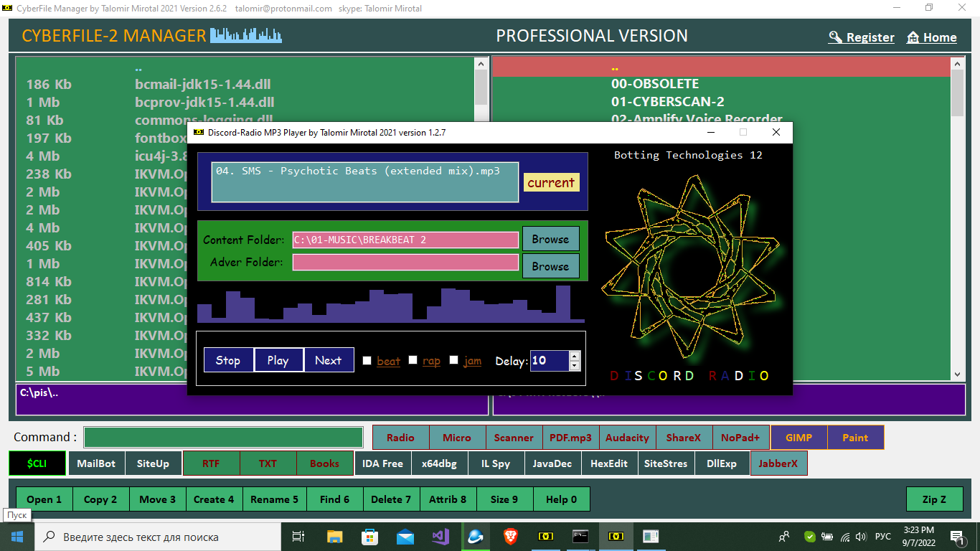The width and height of the screenshot is (980, 551).
Task: Open the Books button
Action: pos(324,463)
